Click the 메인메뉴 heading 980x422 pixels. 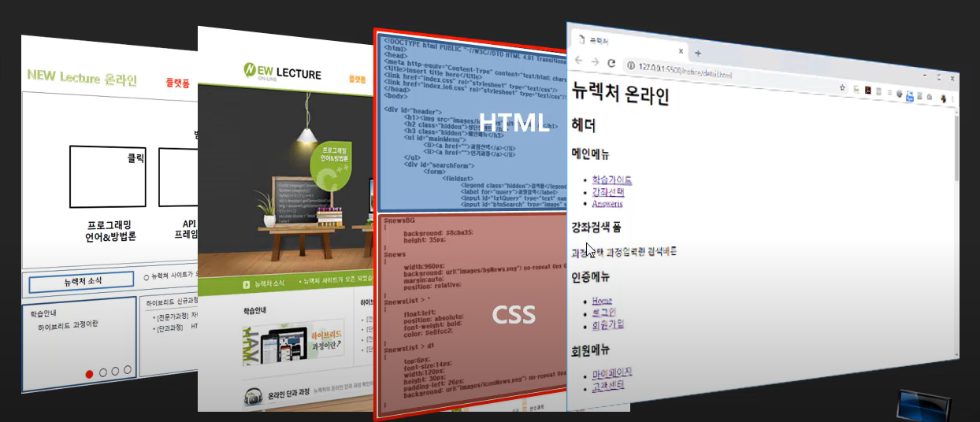pyautogui.click(x=591, y=154)
